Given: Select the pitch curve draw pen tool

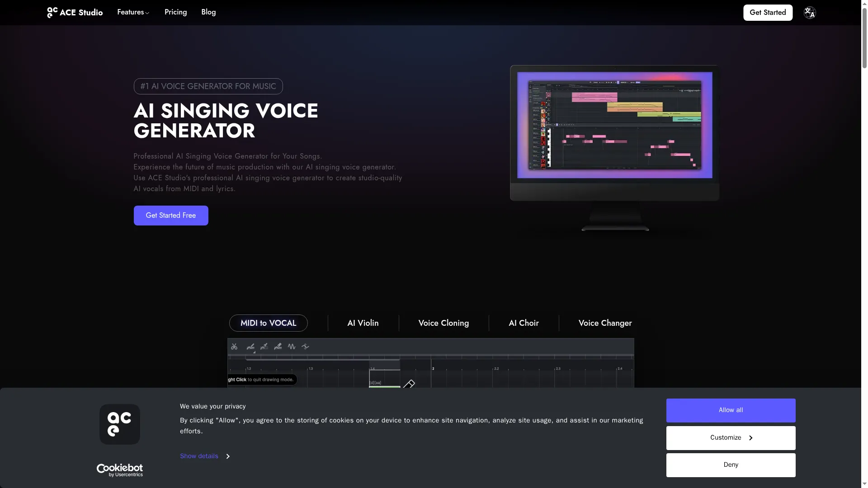Looking at the screenshot, I should [250, 347].
